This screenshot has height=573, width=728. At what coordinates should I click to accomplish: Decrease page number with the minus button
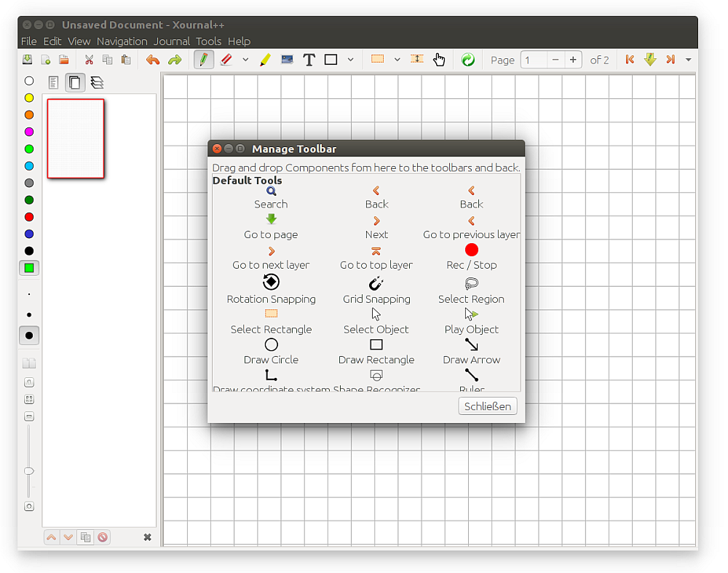pyautogui.click(x=555, y=60)
